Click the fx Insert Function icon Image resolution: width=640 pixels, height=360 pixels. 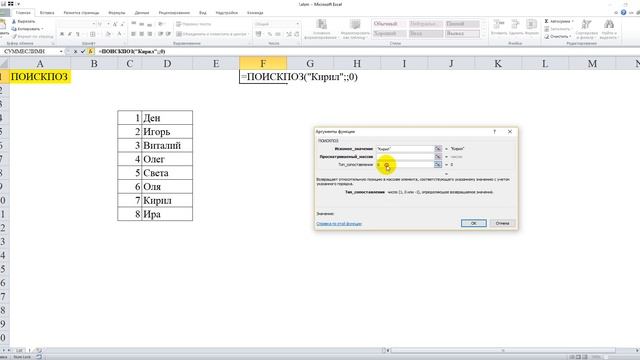(91, 51)
